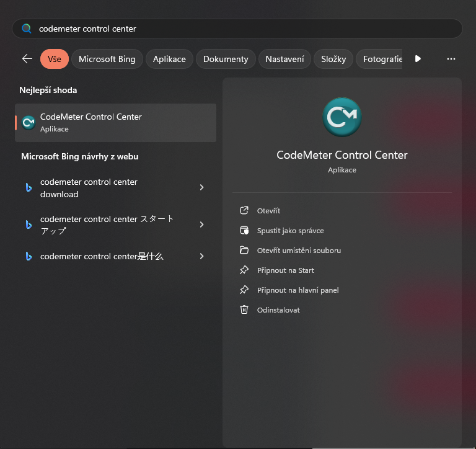This screenshot has width=476, height=449.
Task: Click Připnout na hlavní panel
Action: [x=297, y=290]
